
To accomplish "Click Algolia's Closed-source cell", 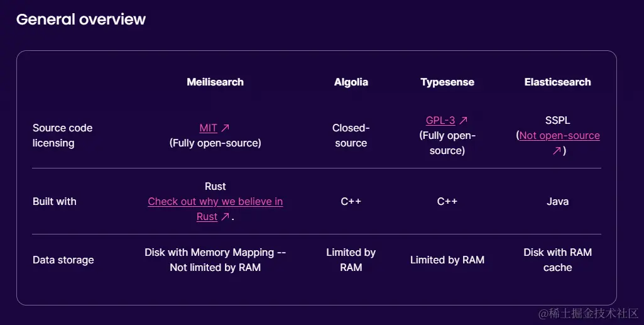I will point(351,136).
